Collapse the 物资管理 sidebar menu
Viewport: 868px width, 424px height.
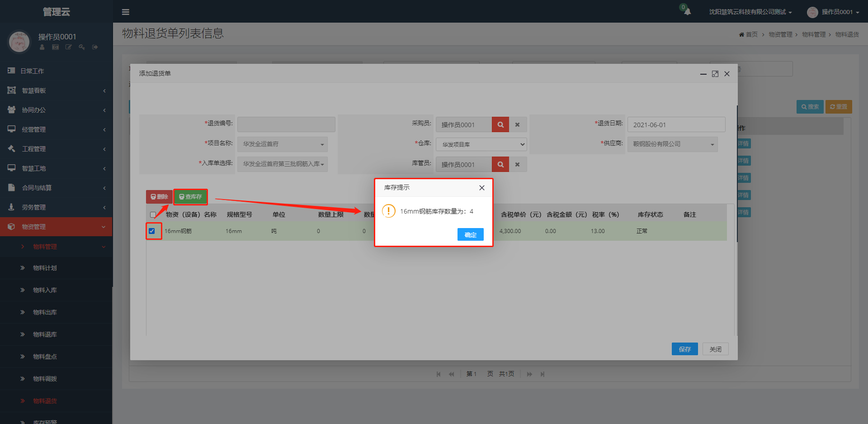coord(56,227)
